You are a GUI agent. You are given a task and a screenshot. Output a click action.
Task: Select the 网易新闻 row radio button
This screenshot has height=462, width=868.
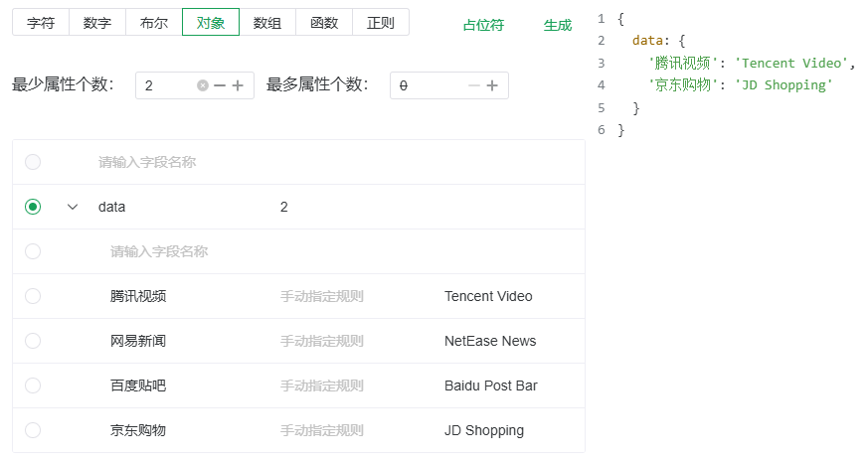[x=33, y=341]
